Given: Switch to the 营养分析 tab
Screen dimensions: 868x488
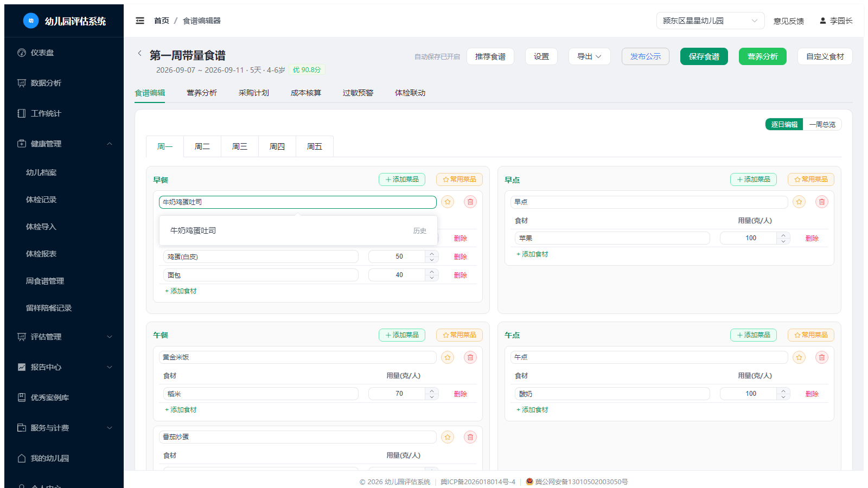Looking at the screenshot, I should coord(202,93).
